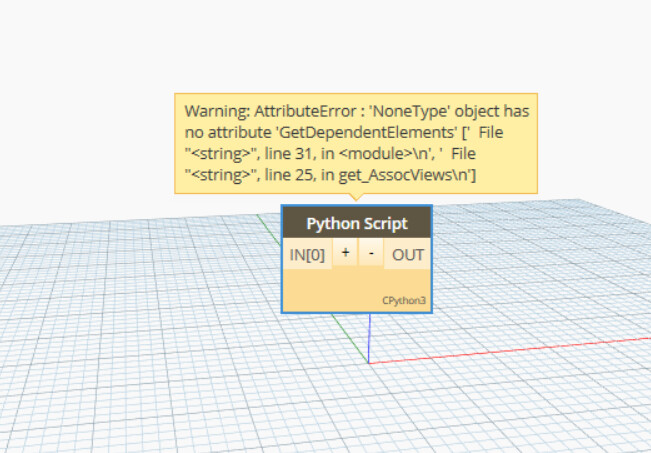Select the OUT output port
The width and height of the screenshot is (651, 453).
pos(407,254)
